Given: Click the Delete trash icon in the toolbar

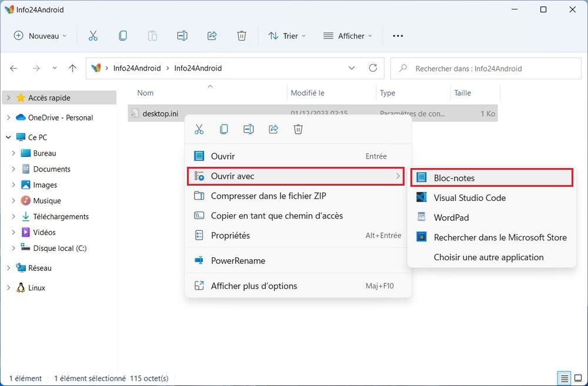Looking at the screenshot, I should pos(242,36).
